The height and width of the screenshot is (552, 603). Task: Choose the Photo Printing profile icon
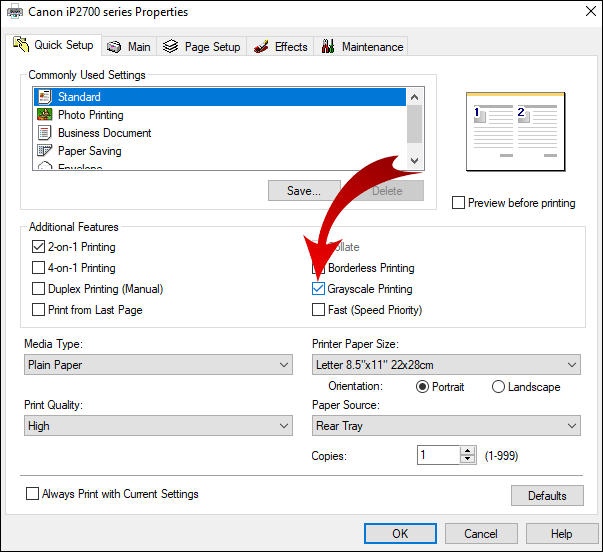click(x=44, y=115)
